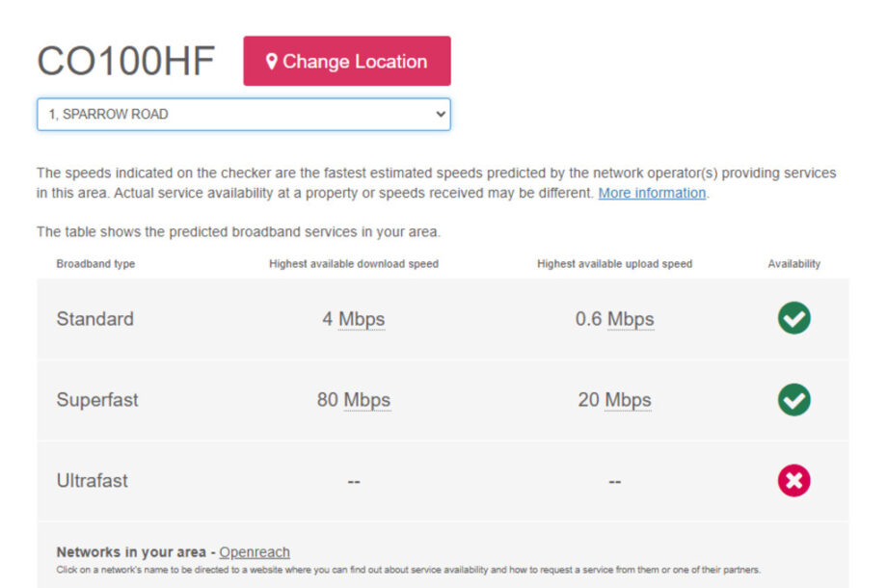Click the Availability column header
This screenshot has width=887, height=588.
point(793,264)
